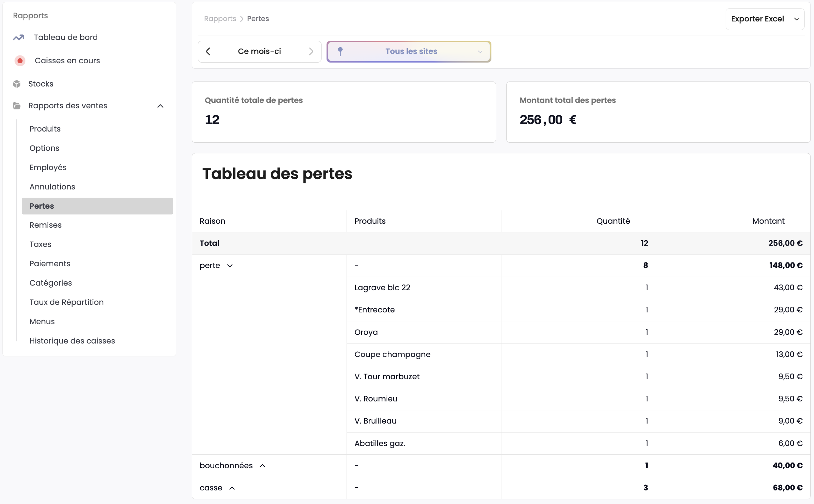
Task: Navigate to next month with right arrow
Action: point(311,51)
